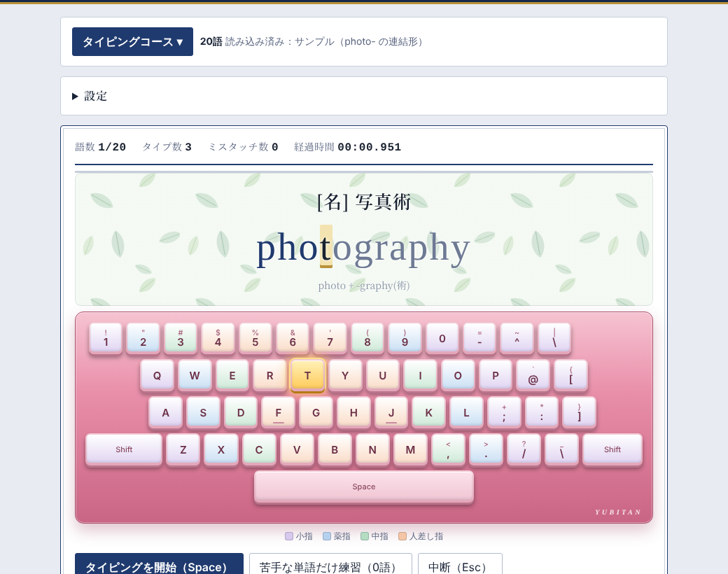Click the N key on virtual keyboard
The height and width of the screenshot is (574, 728).
372,449
